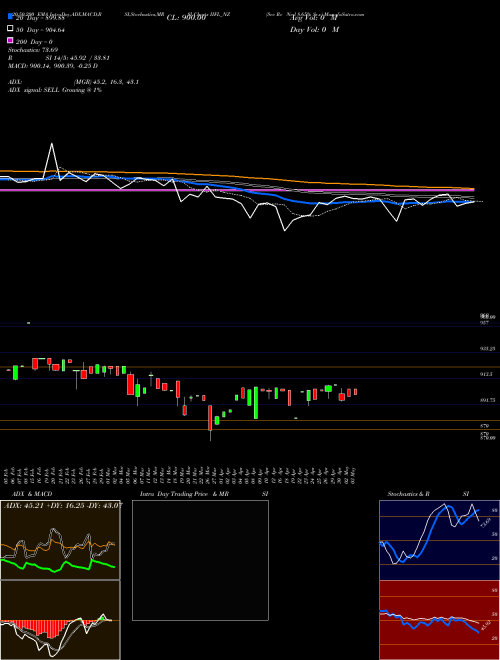The height and width of the screenshot is (660, 500).
Task: Click the 'Intra Day Trading Price & MRSI' heading
Action: [204, 494]
